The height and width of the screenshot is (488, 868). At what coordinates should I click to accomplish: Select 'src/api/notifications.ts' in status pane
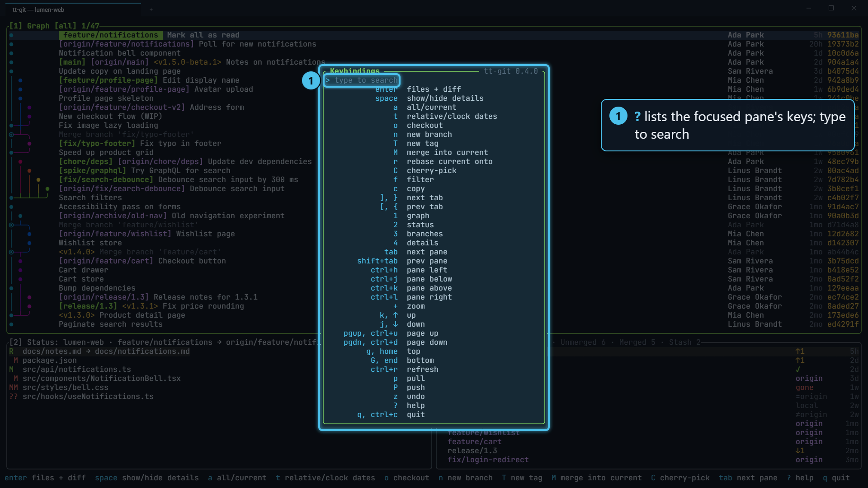[x=77, y=370]
